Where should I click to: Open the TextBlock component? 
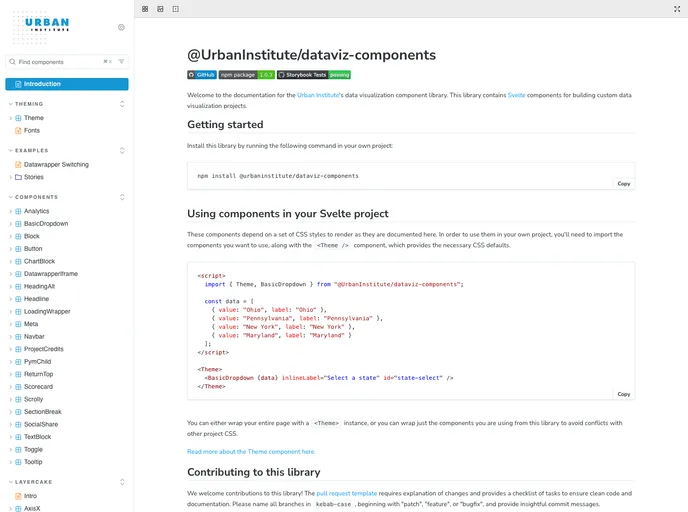[x=37, y=437]
